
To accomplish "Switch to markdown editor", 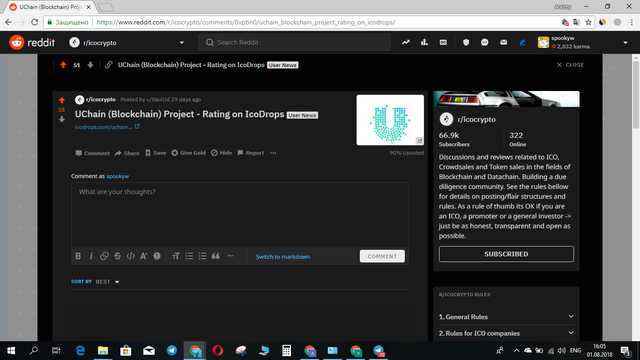I will [x=282, y=257].
